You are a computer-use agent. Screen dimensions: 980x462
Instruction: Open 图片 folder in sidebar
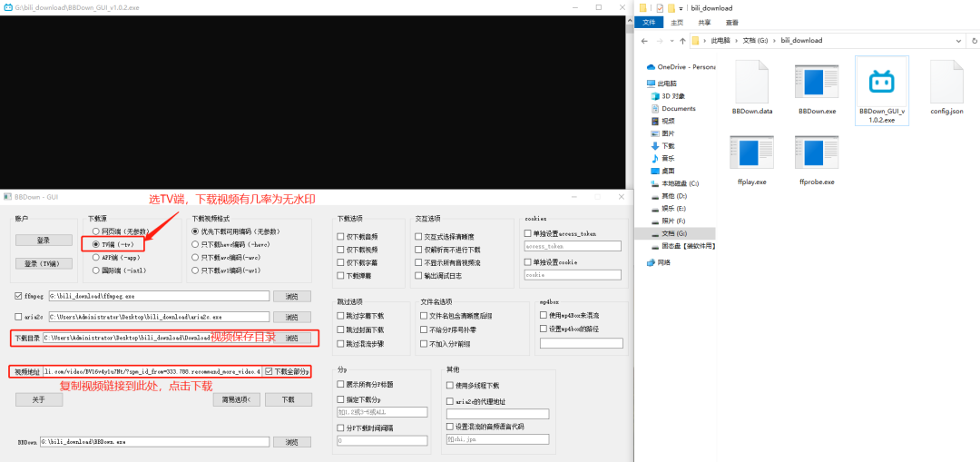[x=662, y=133]
